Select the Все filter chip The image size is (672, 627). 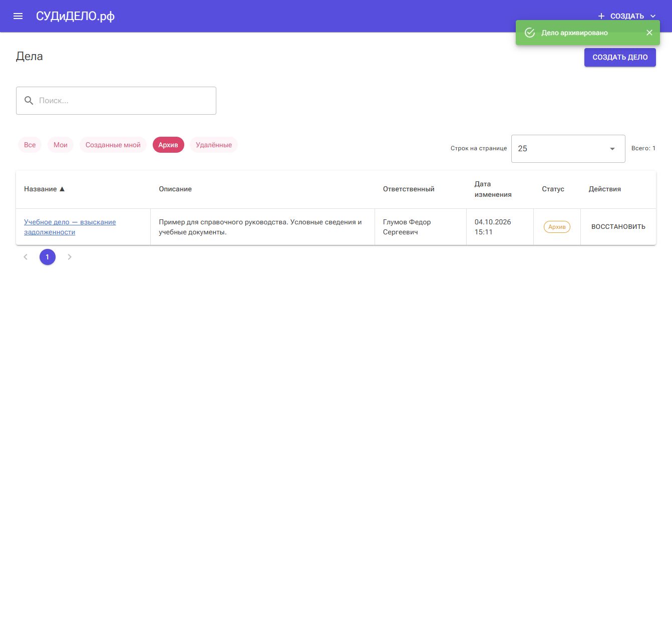click(30, 145)
